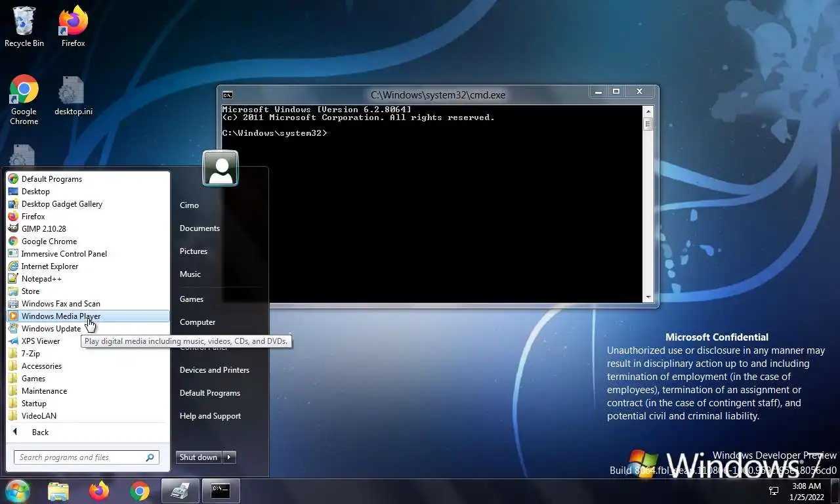Click the Chrome taskbar icon
Viewport: 840px width, 504px height.
pos(139,491)
